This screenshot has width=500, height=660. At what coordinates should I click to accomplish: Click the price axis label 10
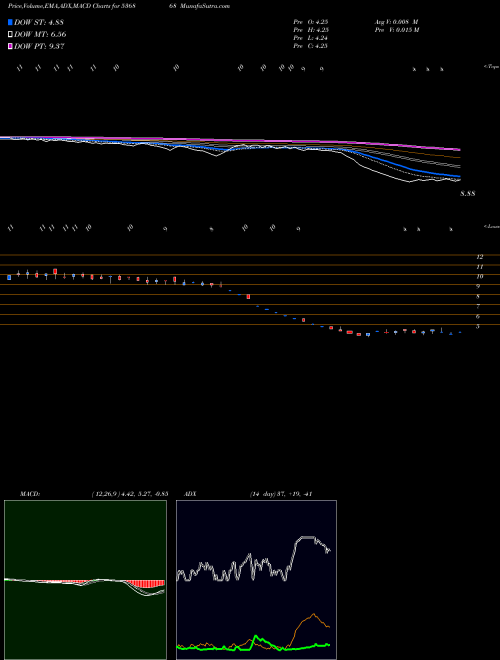point(479,277)
